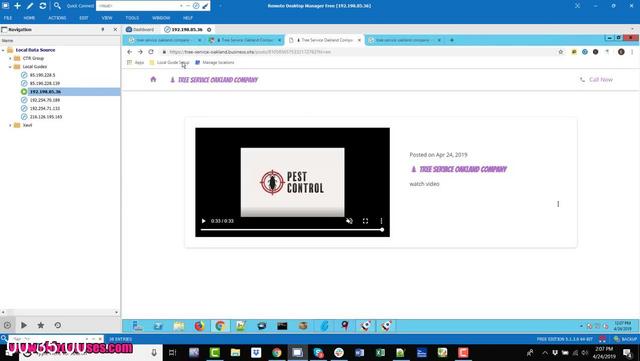Open the HELP ribbon tab

(188, 18)
